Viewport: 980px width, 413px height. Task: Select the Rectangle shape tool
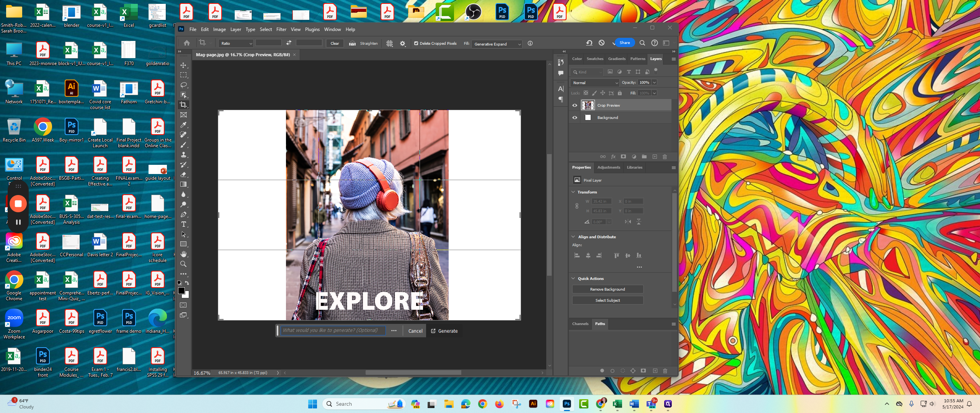pos(183,244)
